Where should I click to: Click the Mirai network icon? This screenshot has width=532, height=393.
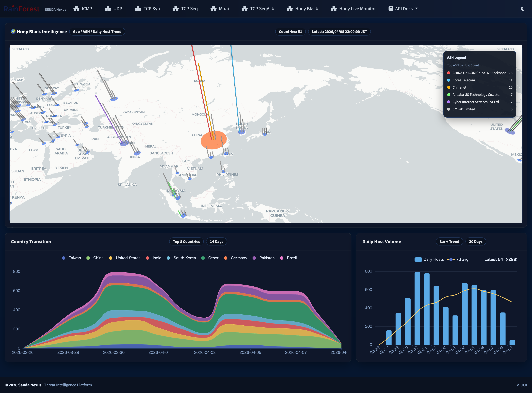coord(213,9)
